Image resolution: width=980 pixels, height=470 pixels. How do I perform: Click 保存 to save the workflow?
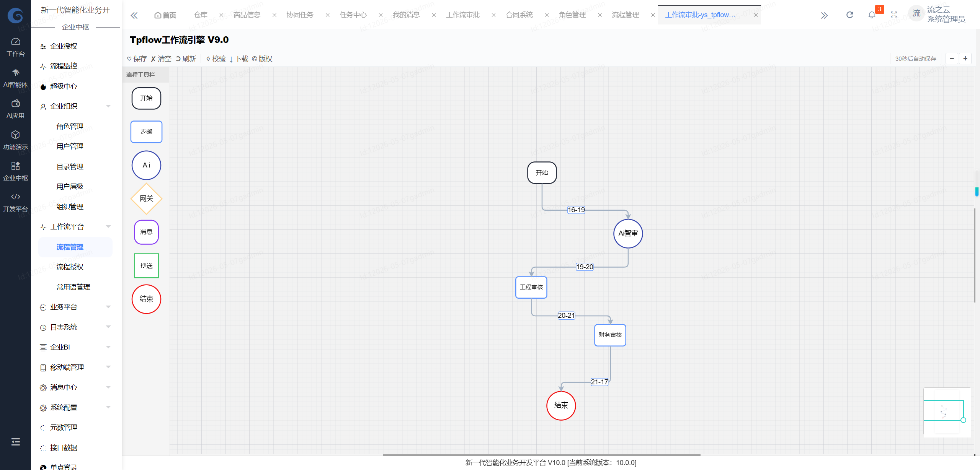(137, 59)
